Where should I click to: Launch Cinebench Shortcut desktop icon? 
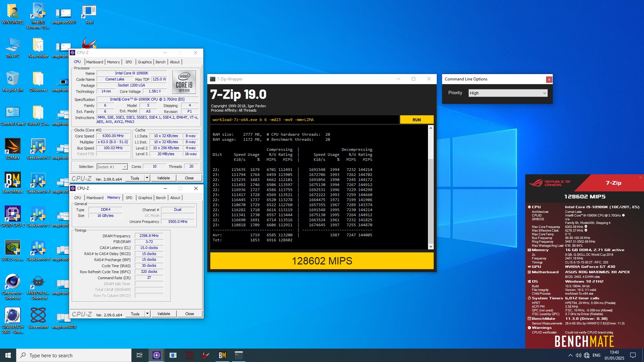[x=13, y=287]
